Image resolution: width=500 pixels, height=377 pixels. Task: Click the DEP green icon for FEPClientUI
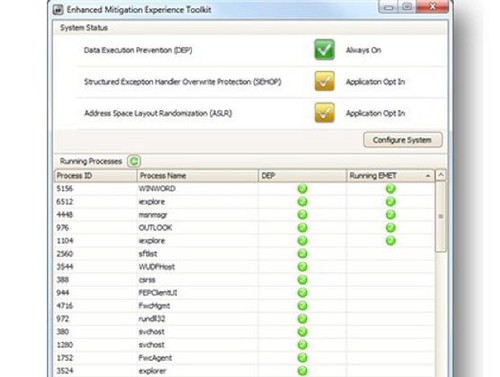point(302,293)
